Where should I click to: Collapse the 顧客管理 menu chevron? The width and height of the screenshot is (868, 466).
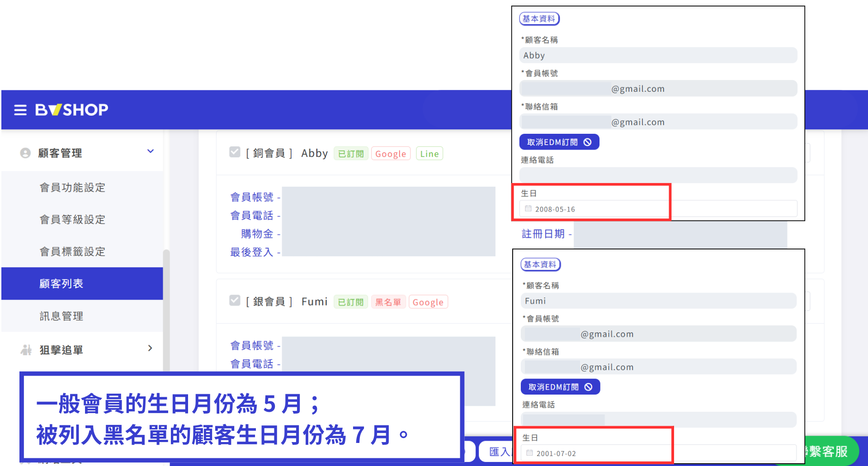[151, 151]
